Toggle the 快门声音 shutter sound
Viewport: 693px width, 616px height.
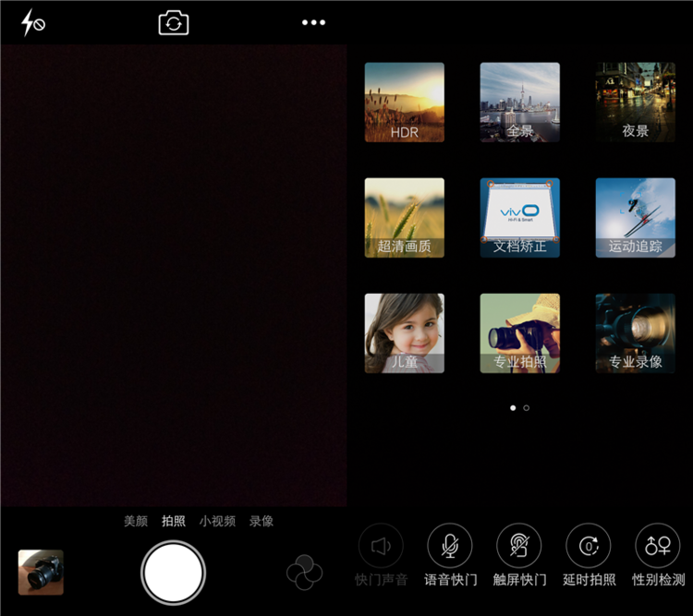pyautogui.click(x=381, y=547)
